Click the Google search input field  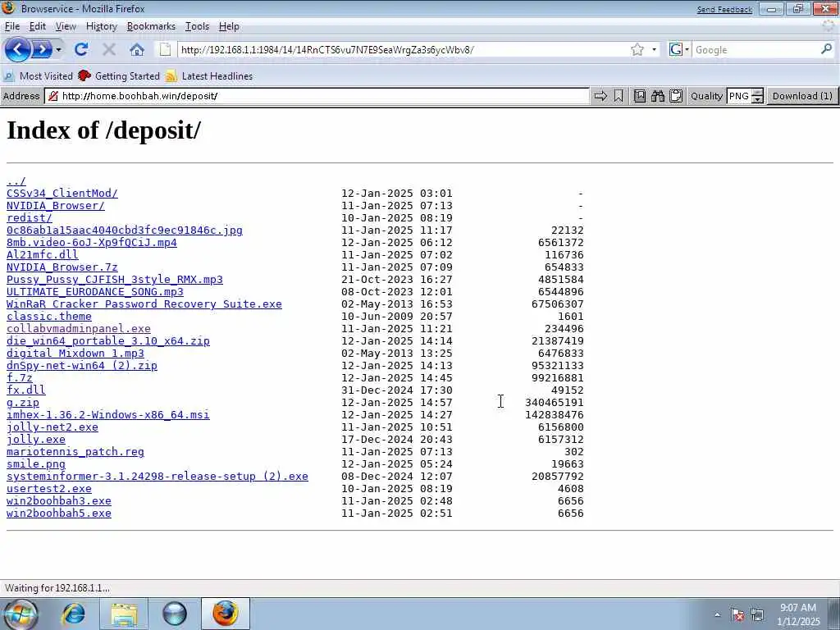coord(756,50)
